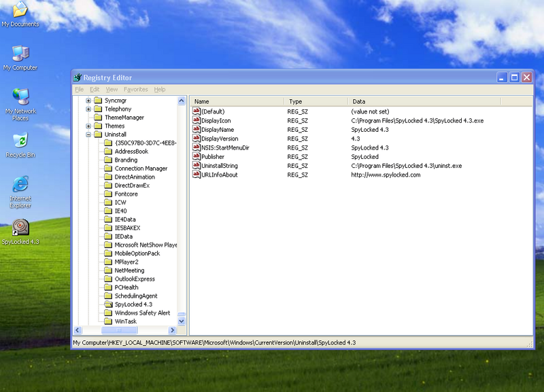Collapse the Uninstall registry key
Screen dimensions: 544x392
pos(88,135)
